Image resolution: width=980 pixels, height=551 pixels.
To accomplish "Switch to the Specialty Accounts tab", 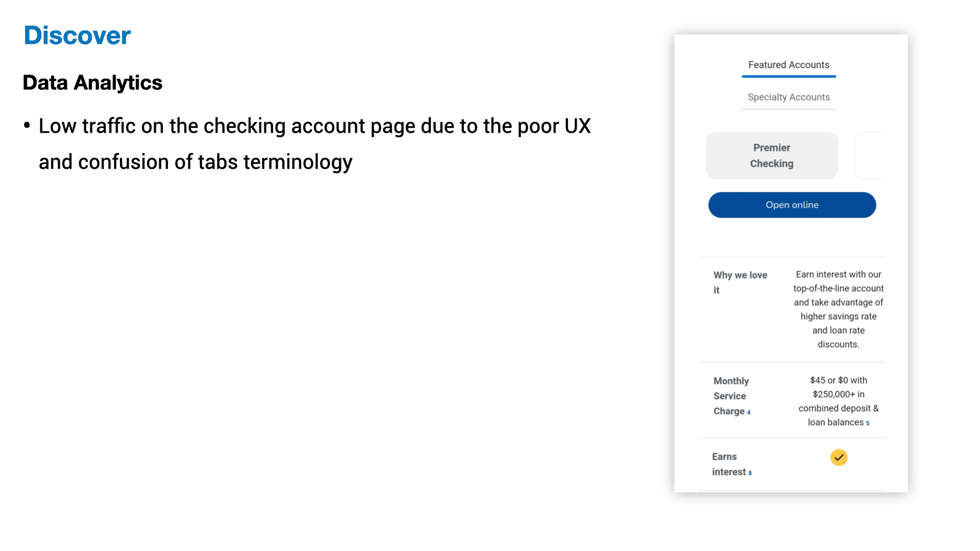I will tap(789, 97).
